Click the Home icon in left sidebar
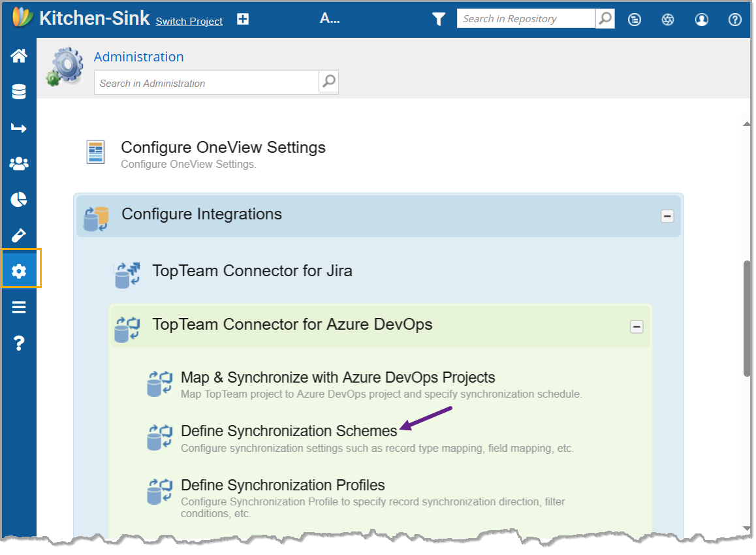 pos(19,56)
